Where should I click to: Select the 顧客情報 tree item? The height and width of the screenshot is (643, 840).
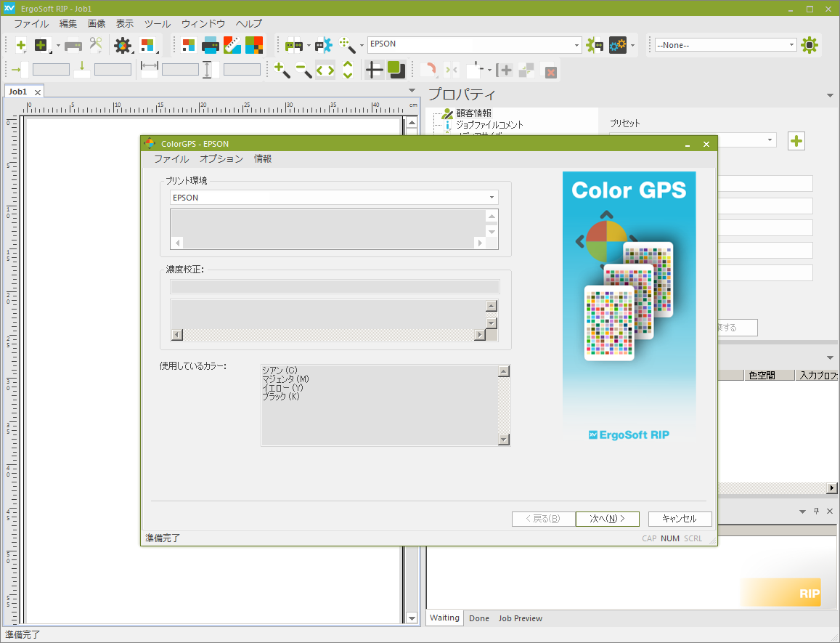point(473,113)
